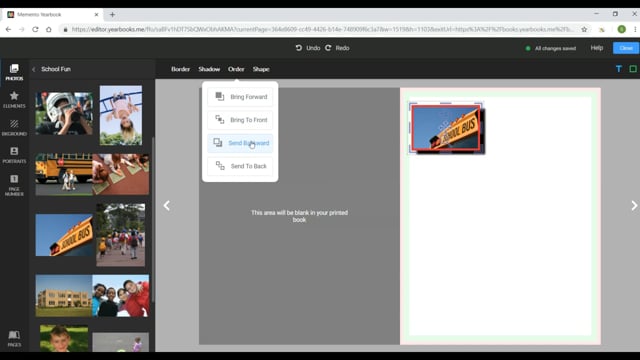640x360 pixels.
Task: Click the Redo button
Action: [x=337, y=48]
